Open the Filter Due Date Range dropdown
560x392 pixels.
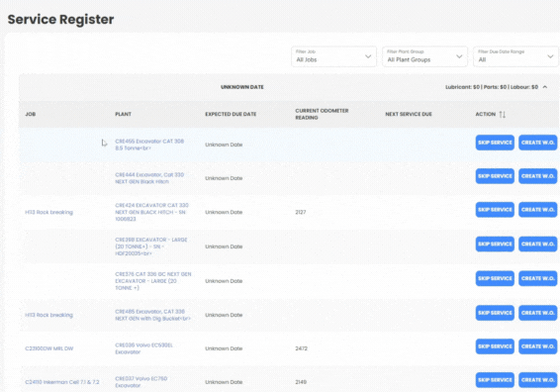[515, 56]
